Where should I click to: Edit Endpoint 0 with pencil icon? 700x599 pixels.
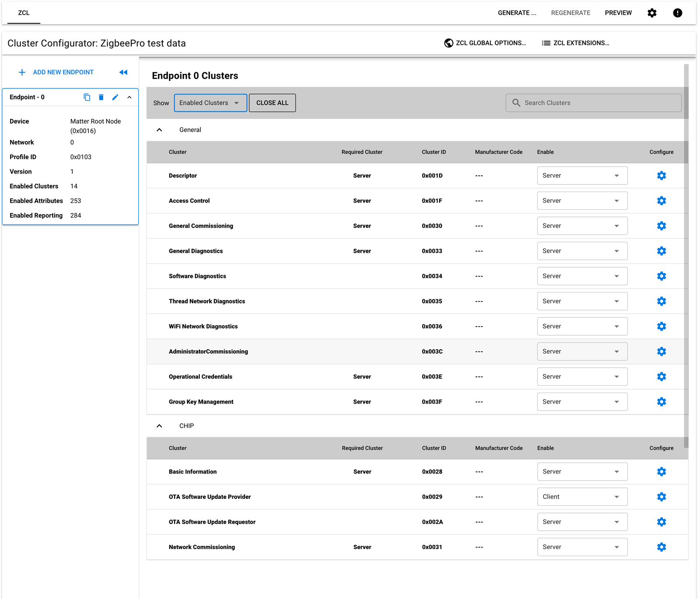[x=115, y=97]
